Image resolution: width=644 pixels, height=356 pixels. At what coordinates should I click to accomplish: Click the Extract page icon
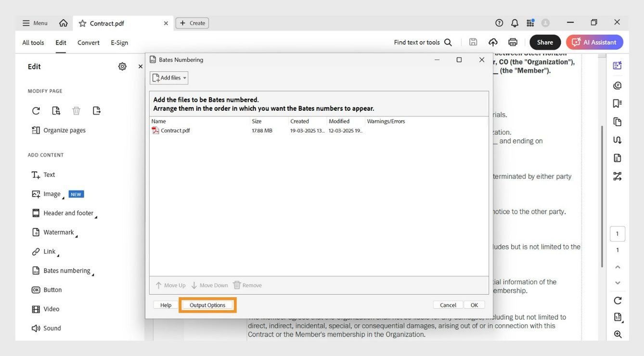(96, 110)
